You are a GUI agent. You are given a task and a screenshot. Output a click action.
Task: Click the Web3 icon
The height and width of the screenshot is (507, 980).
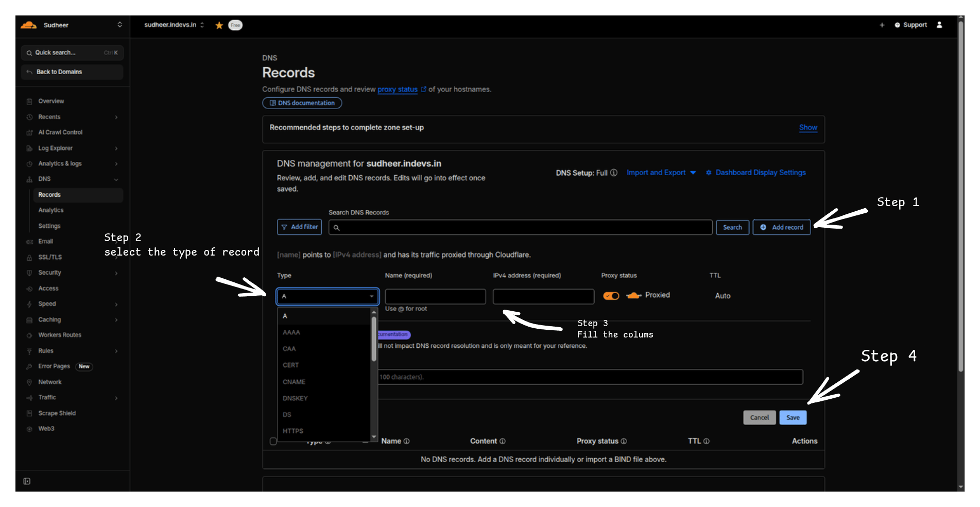coord(29,429)
